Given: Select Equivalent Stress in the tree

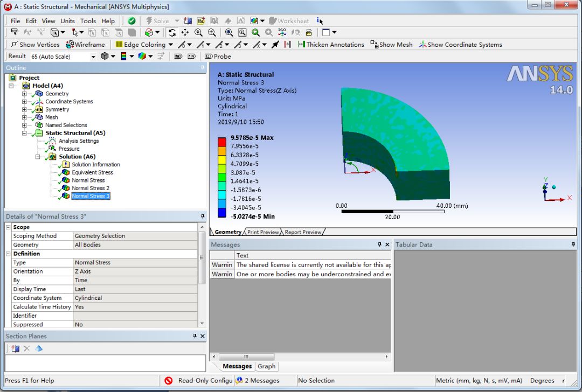Looking at the screenshot, I should 93,172.
